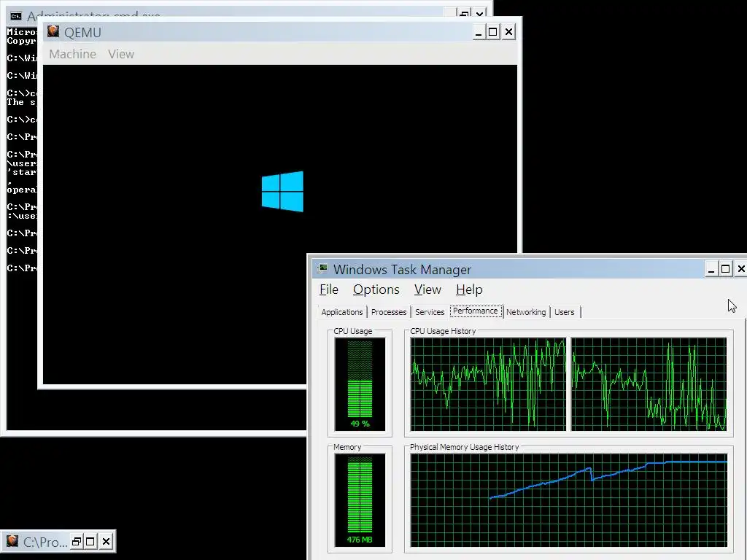Close the minimized C:\Pro... window
This screenshot has width=747, height=560.
[107, 542]
